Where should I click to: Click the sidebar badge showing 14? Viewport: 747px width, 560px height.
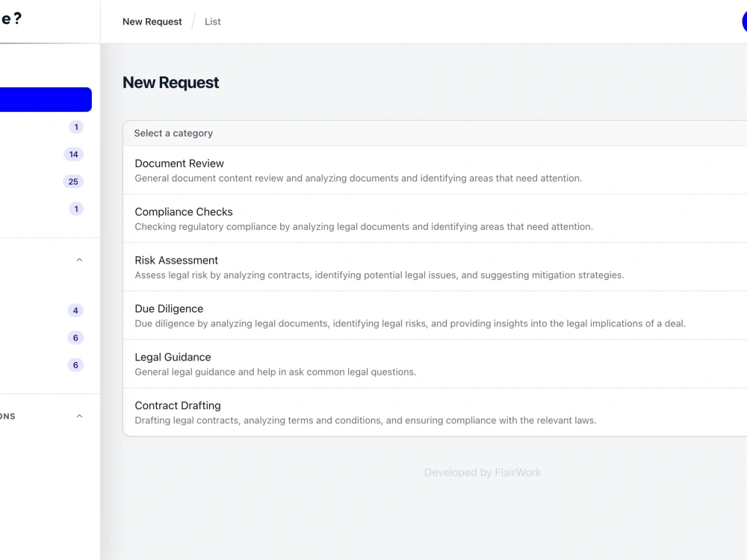(73, 155)
